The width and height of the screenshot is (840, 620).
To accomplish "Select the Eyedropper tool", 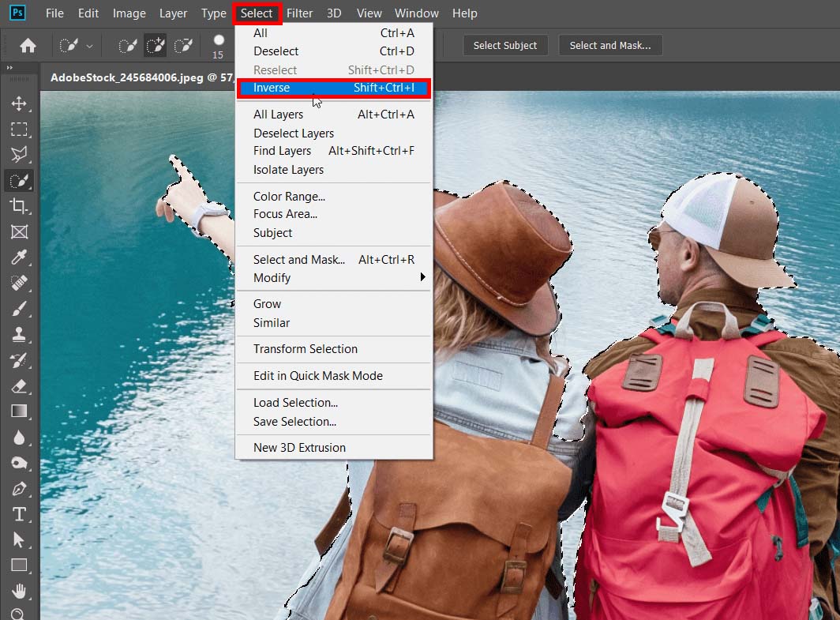I will point(20,258).
